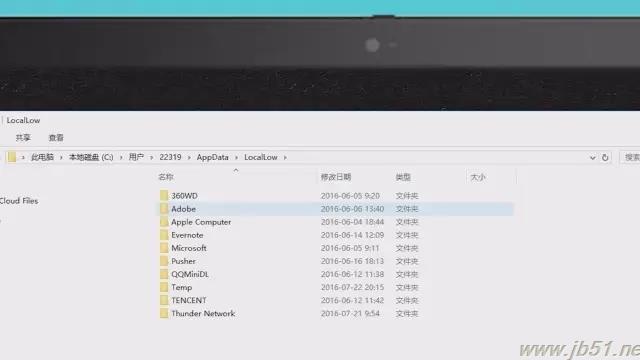Sort by 类型 column header

tap(403, 177)
